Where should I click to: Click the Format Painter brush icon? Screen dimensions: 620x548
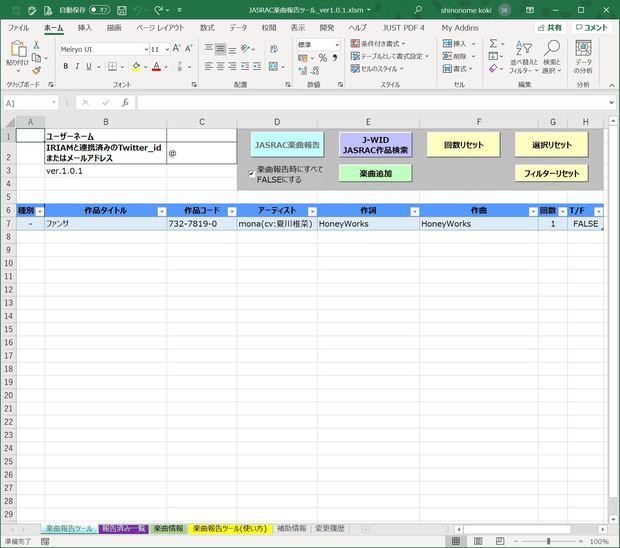click(x=36, y=71)
